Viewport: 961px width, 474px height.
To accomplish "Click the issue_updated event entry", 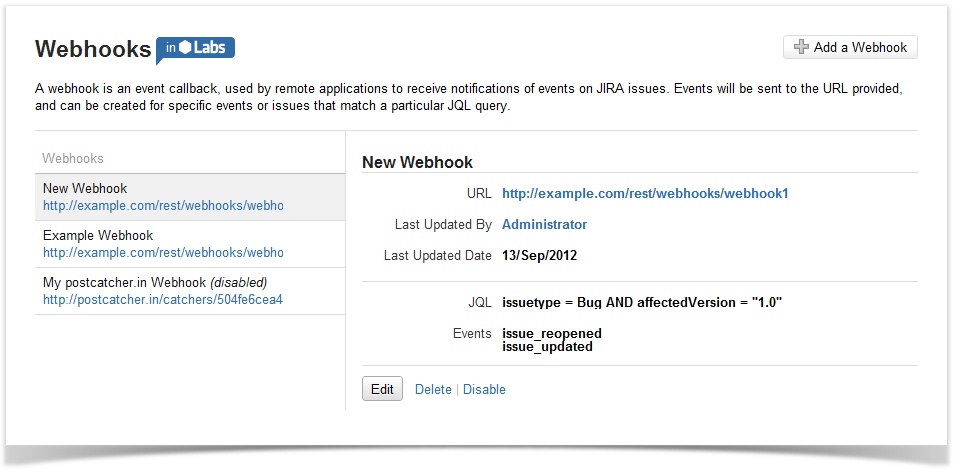I will pyautogui.click(x=547, y=347).
